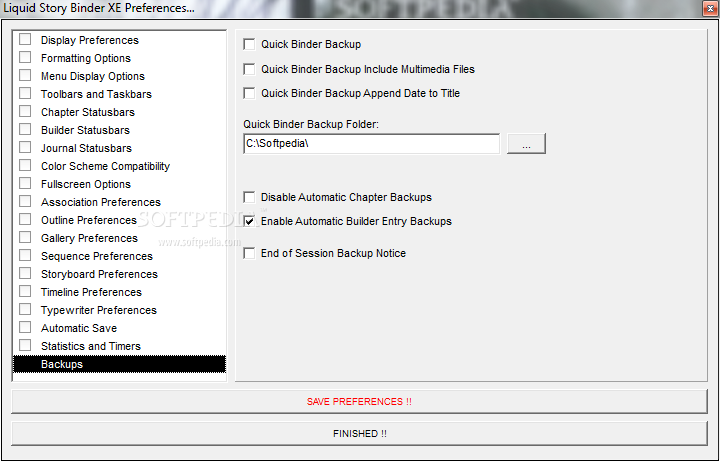
Task: Click the Quick Binder Backup Folder path field
Action: pyautogui.click(x=371, y=144)
